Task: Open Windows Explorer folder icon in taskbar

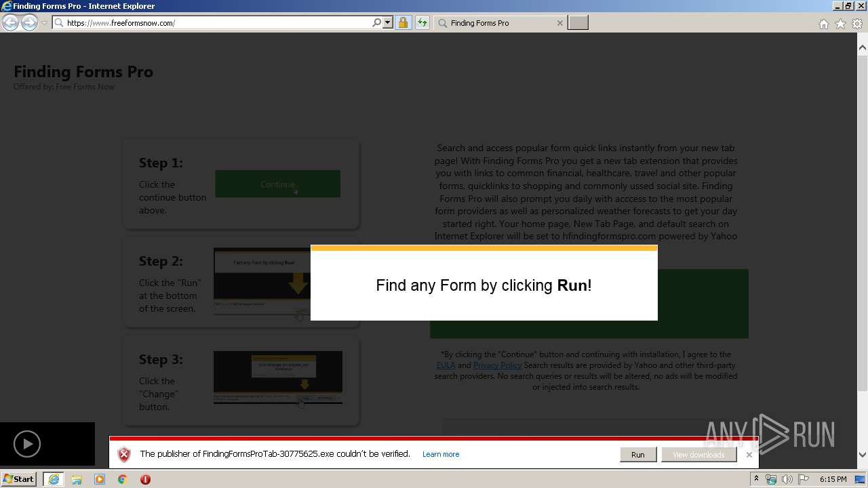Action: click(x=77, y=479)
